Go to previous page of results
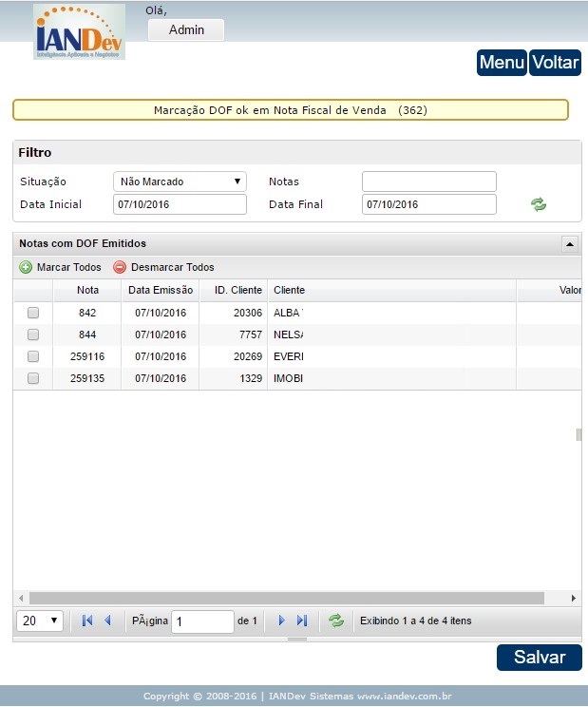 tap(107, 621)
